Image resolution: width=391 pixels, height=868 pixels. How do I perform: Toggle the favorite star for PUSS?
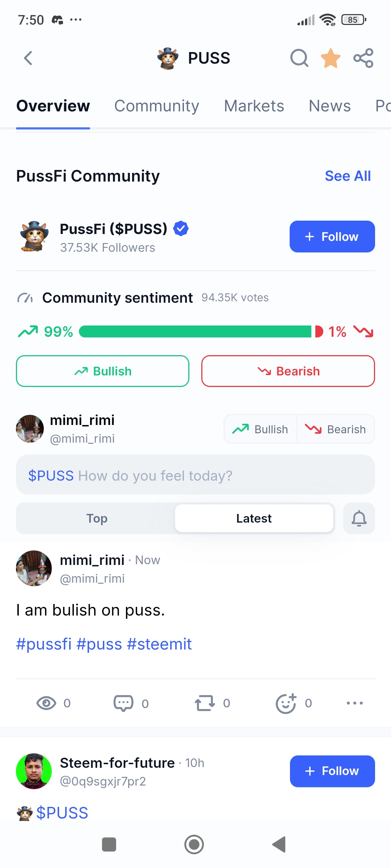click(331, 58)
